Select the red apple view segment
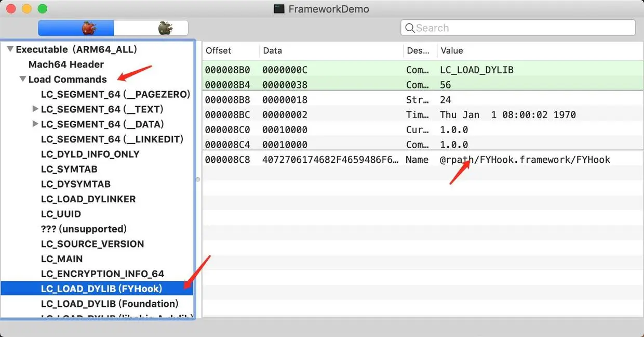Image resolution: width=644 pixels, height=337 pixels. [76, 28]
